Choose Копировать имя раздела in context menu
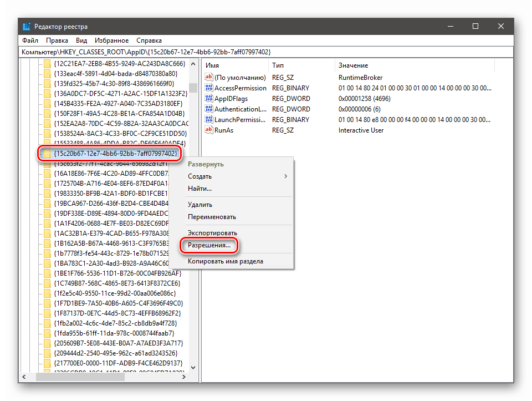 point(226,261)
